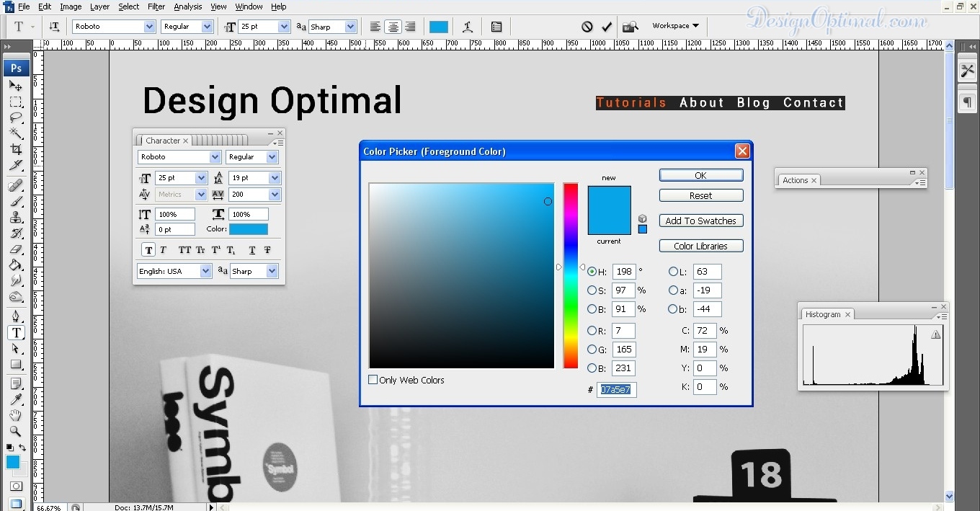Click the options bar text color swatch
This screenshot has width=980, height=511.
pyautogui.click(x=439, y=27)
